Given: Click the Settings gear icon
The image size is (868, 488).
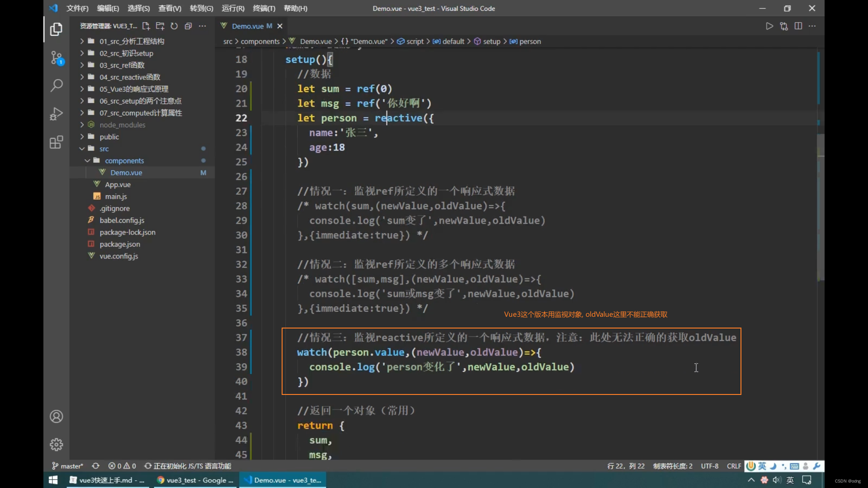Looking at the screenshot, I should coord(56,445).
